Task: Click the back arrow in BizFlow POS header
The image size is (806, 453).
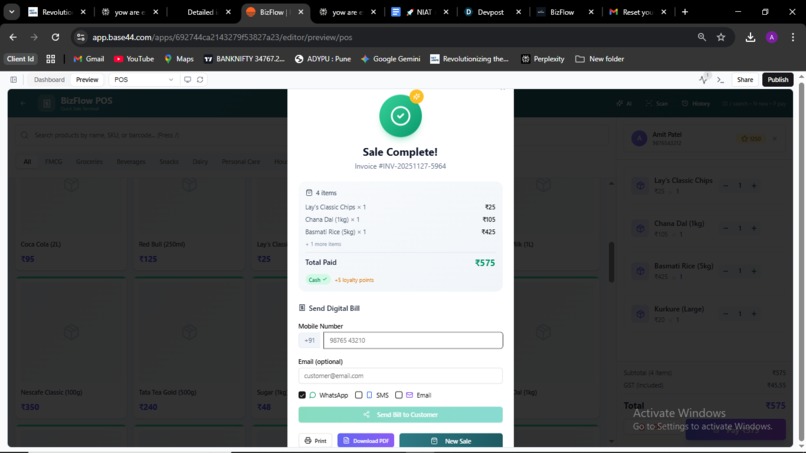Action: pyautogui.click(x=23, y=103)
